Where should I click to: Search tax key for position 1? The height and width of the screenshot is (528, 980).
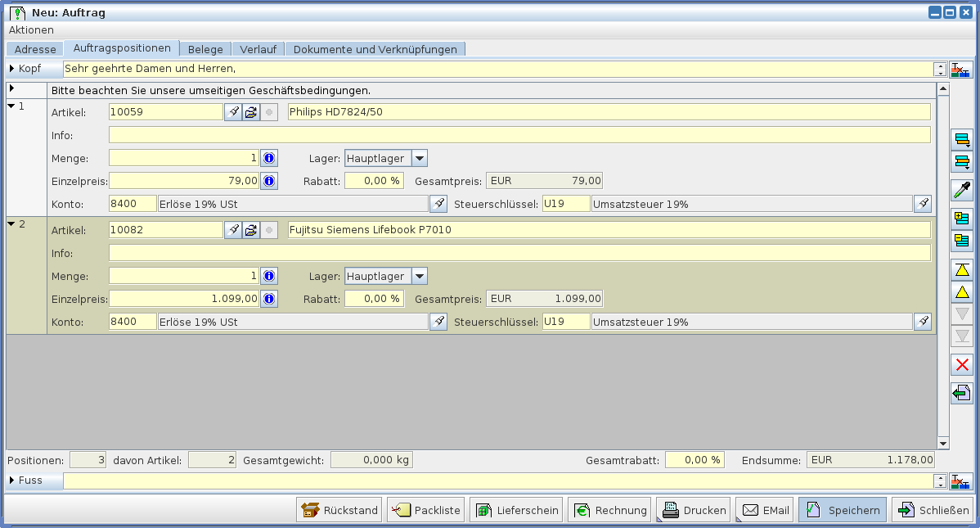pos(923,204)
